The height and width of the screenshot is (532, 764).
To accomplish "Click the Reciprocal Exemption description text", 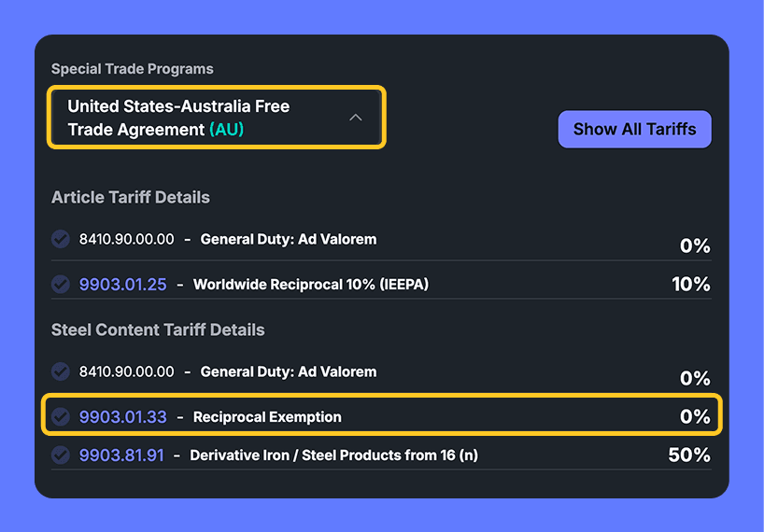I will coord(267,416).
